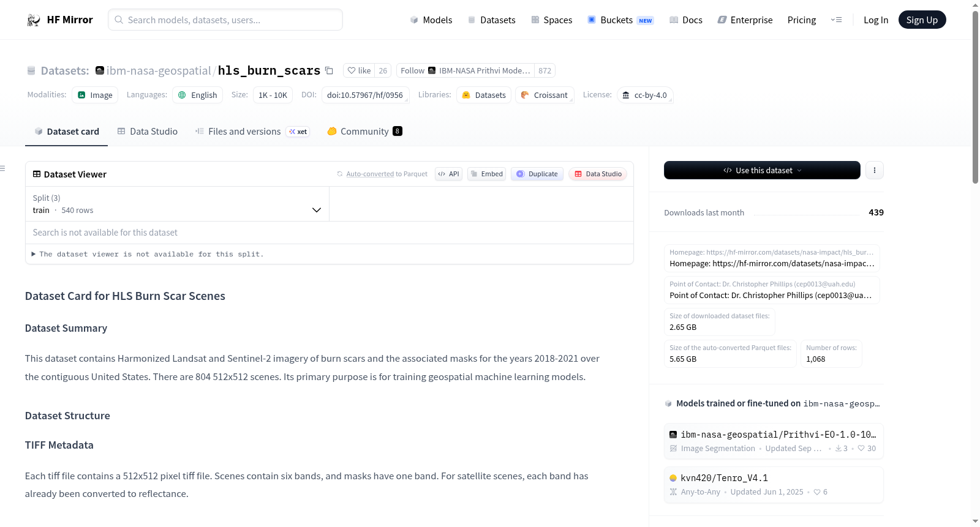Open the cc-by-4.0 license tag
Image resolution: width=980 pixels, height=527 pixels.
(x=645, y=95)
